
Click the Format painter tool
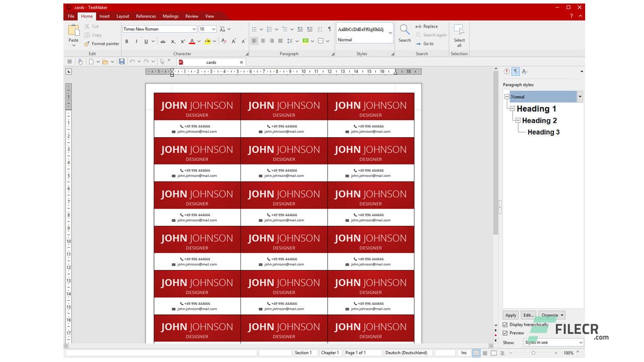point(102,44)
